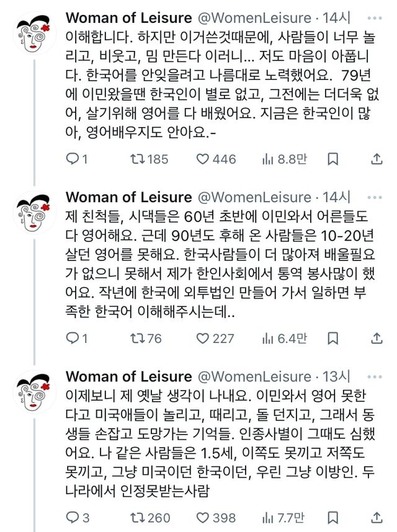397x532 pixels.
Task: Like the third tweet with 398 likes
Action: [202, 518]
